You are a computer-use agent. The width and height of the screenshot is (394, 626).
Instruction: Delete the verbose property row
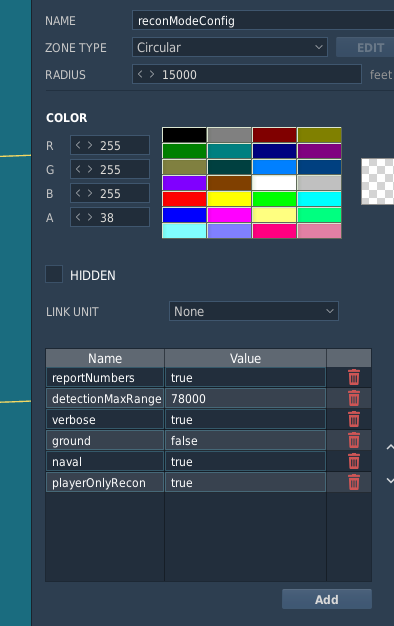click(x=354, y=419)
